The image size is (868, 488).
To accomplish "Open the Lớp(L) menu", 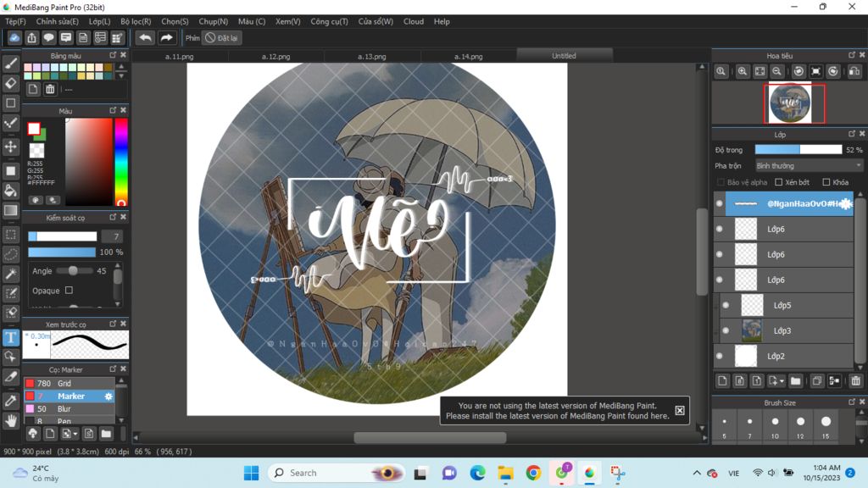I will coord(100,21).
